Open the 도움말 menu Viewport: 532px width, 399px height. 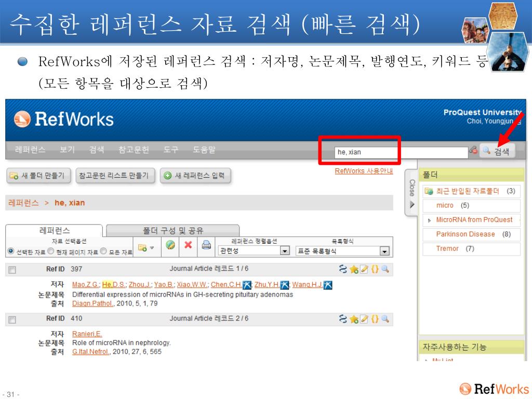point(204,150)
